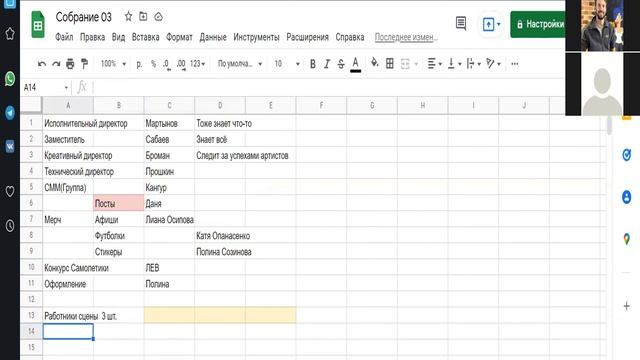Open text wrapping dropdown
640x360 pixels.
(473, 64)
